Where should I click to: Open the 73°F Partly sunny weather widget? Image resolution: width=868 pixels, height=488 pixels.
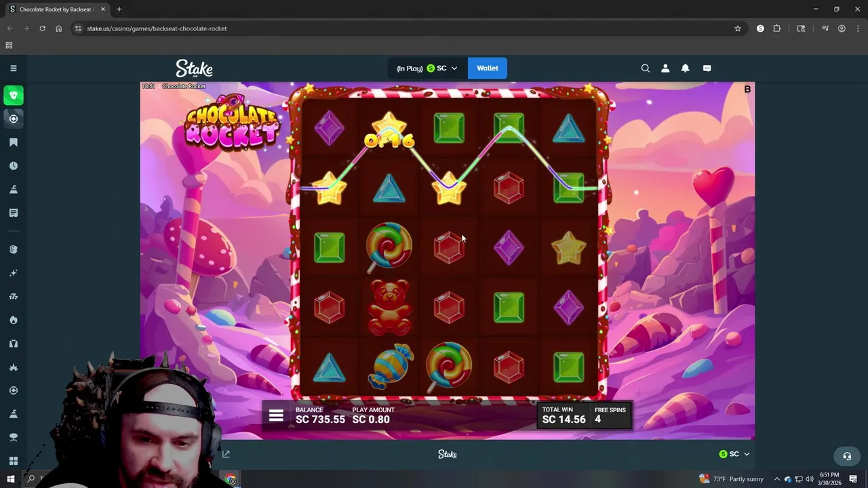(x=731, y=479)
